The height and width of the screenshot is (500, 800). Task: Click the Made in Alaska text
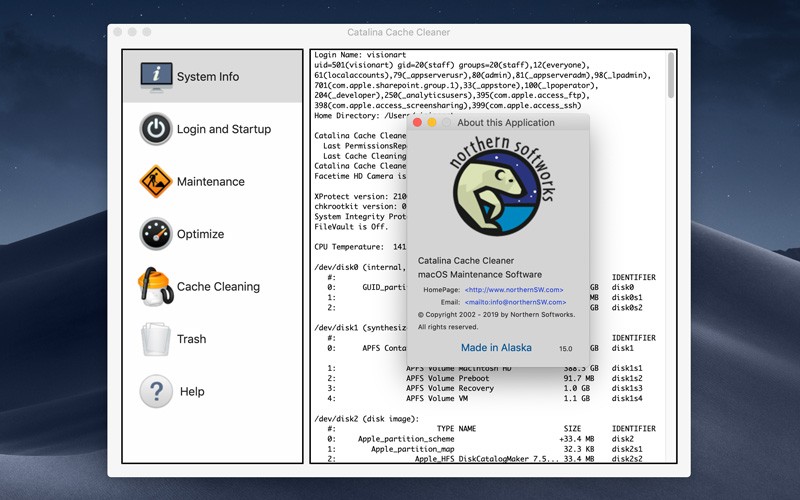tap(496, 348)
